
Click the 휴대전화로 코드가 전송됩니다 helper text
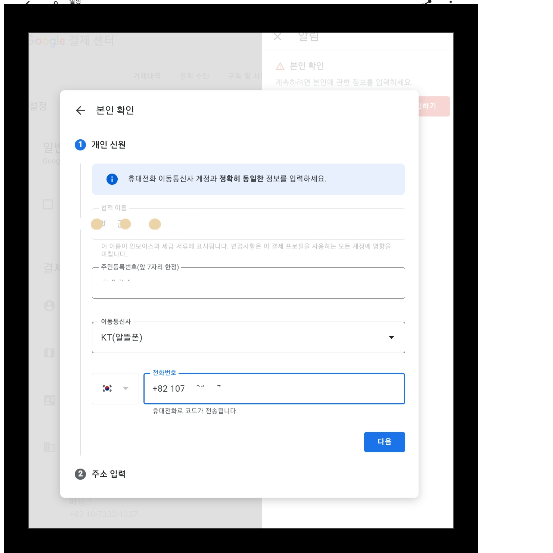pyautogui.click(x=195, y=411)
